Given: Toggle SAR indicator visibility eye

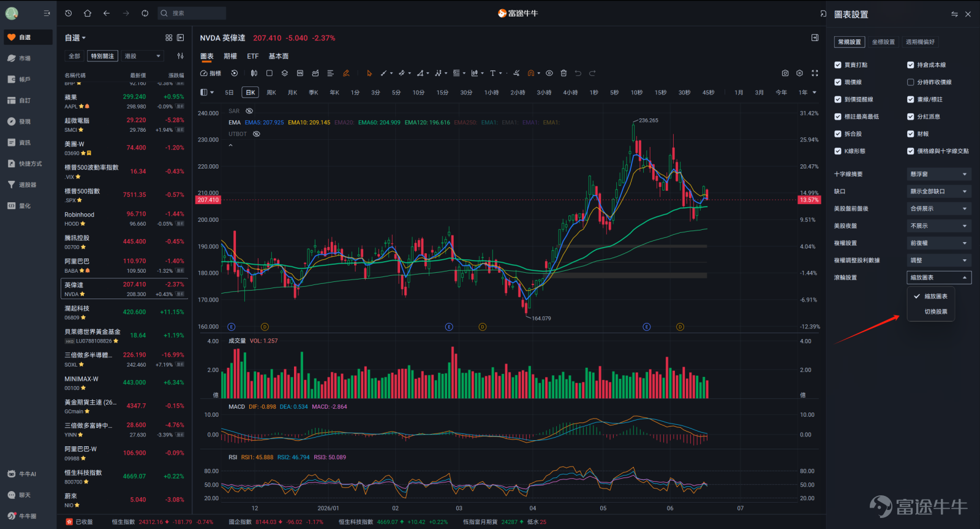Looking at the screenshot, I should click(249, 111).
